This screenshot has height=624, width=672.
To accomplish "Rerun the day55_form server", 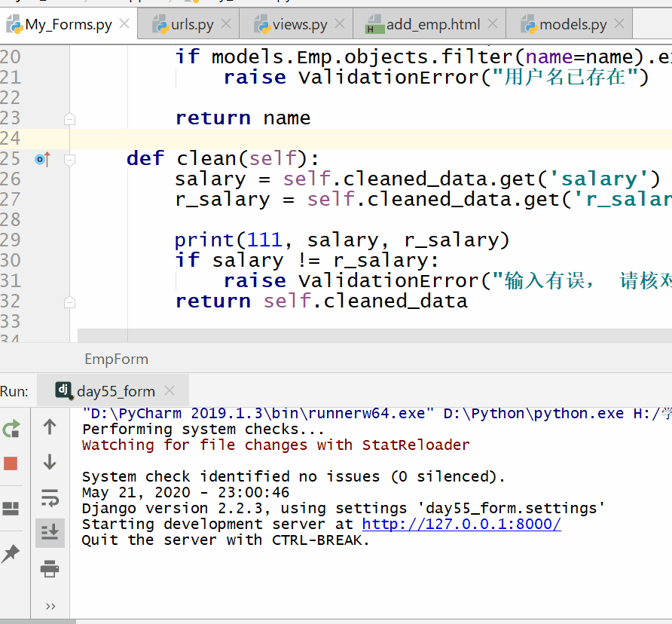I will (11, 429).
